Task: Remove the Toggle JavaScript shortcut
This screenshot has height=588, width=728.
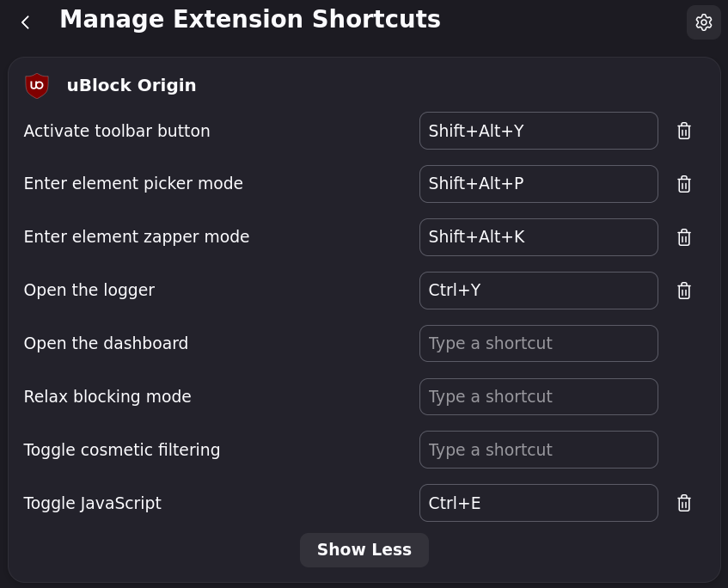Action: tap(684, 503)
